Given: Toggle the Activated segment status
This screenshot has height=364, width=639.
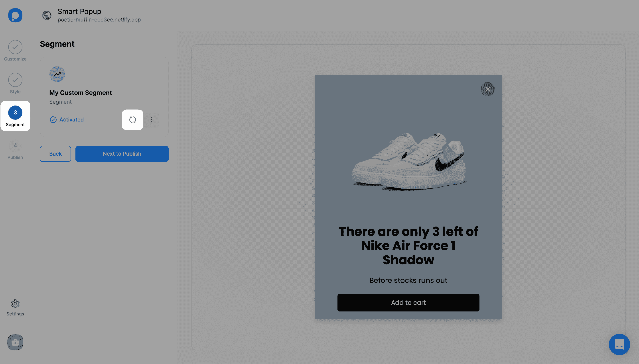Looking at the screenshot, I should 67,120.
